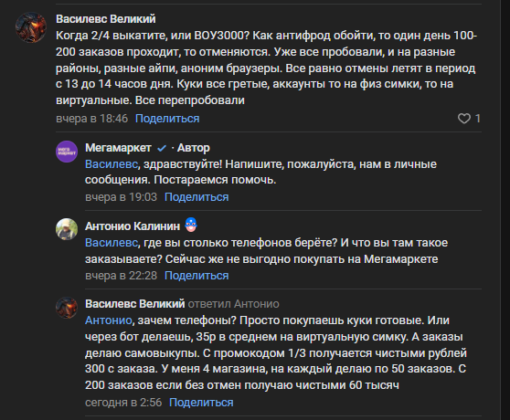Open the purple Мегамаркет avatar
The width and height of the screenshot is (510, 420).
(67, 152)
